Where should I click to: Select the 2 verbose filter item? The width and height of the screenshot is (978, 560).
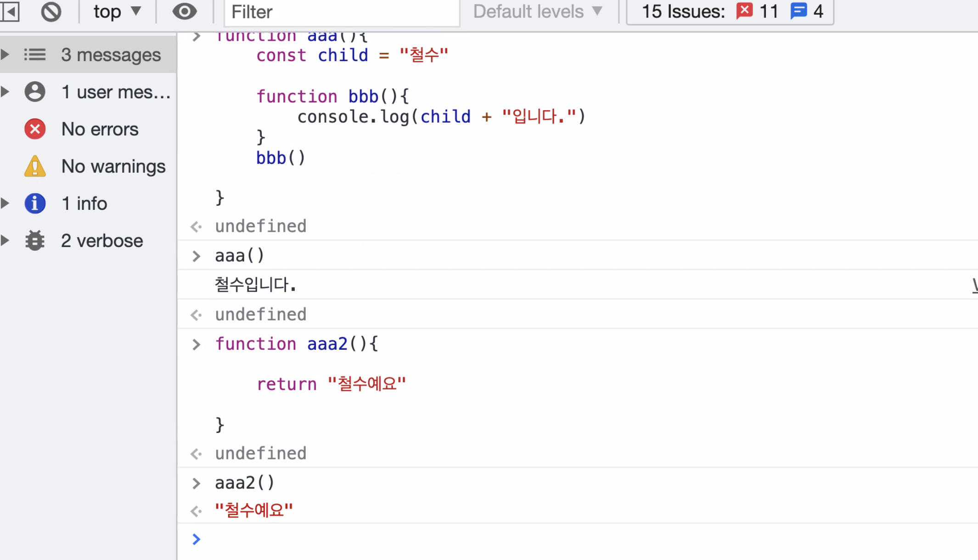click(x=102, y=241)
